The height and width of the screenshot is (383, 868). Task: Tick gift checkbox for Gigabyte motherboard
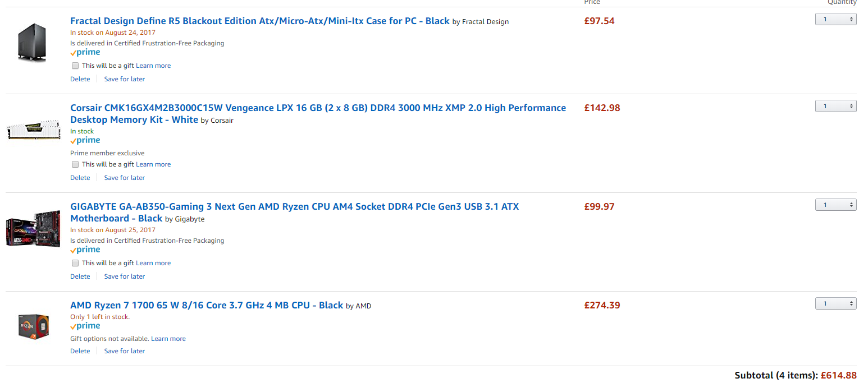[x=75, y=263]
